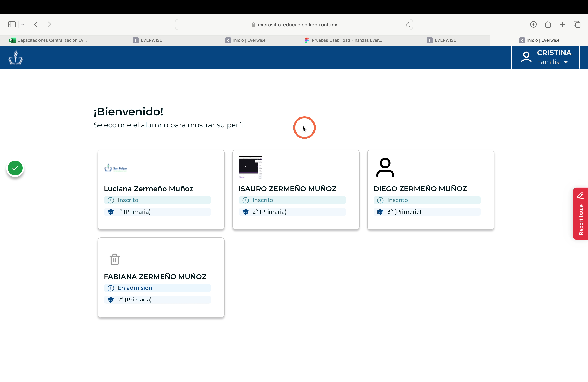588x382 pixels.
Task: Show the tab overview
Action: click(x=577, y=24)
